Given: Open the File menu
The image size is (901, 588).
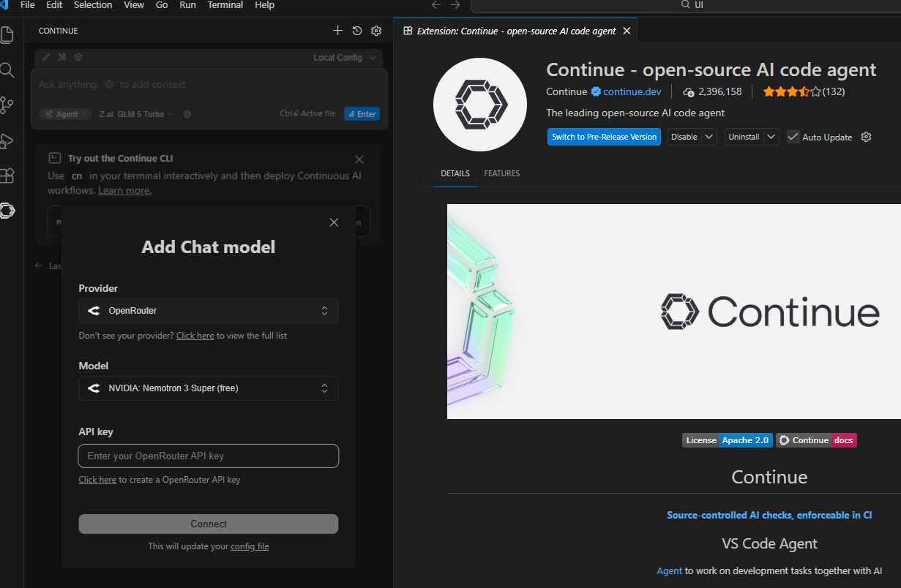Looking at the screenshot, I should coord(28,5).
